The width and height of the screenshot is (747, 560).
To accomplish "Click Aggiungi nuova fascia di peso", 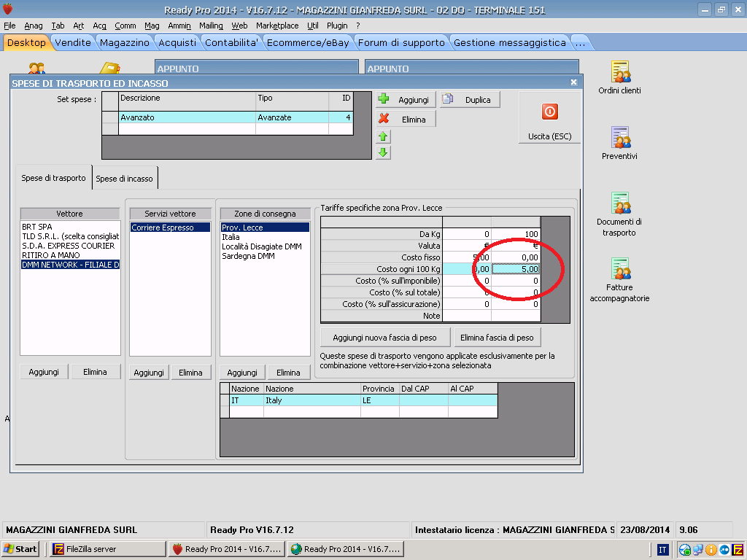I will (x=385, y=338).
